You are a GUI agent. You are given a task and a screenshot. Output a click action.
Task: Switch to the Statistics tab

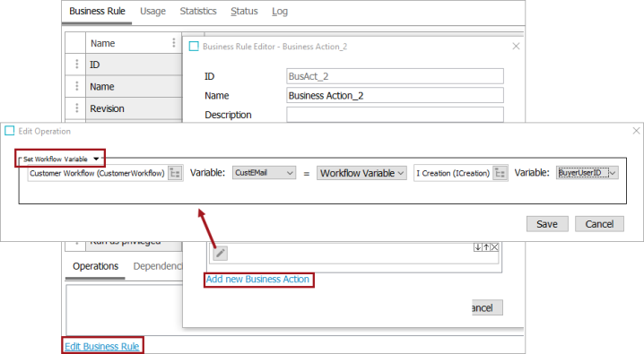click(198, 11)
